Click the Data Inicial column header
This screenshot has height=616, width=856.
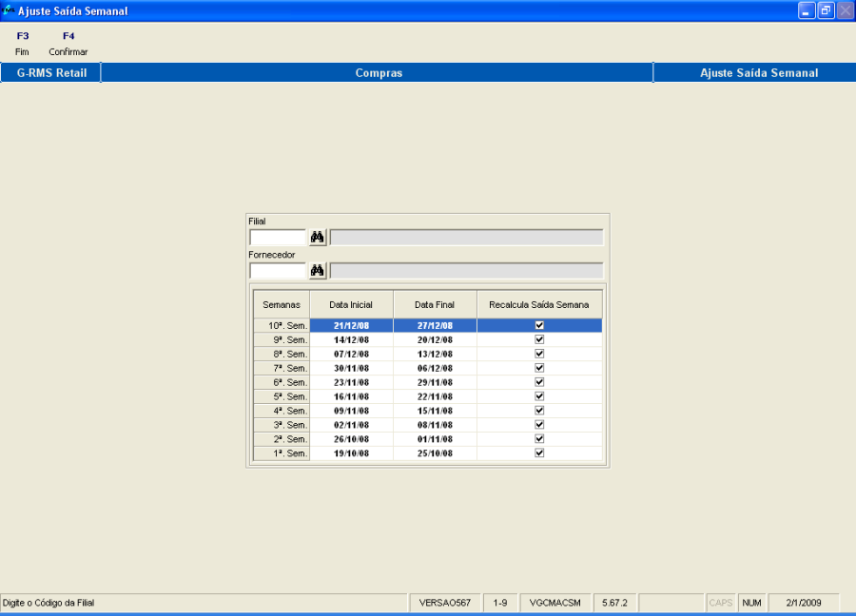(x=351, y=304)
